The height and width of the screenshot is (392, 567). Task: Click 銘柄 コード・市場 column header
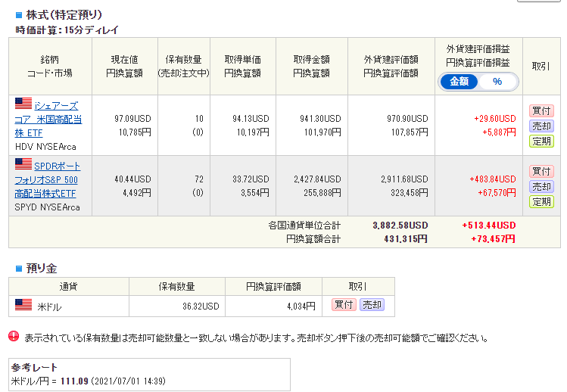click(x=50, y=66)
